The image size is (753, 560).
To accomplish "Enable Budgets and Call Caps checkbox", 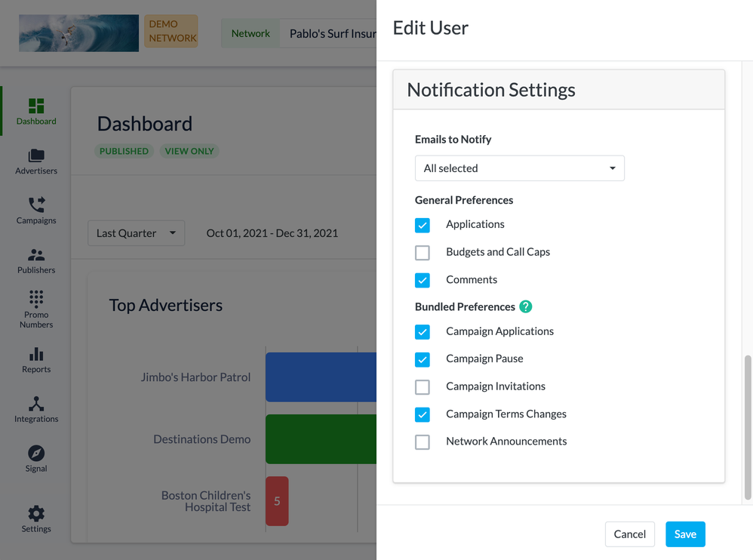I will coord(423,253).
